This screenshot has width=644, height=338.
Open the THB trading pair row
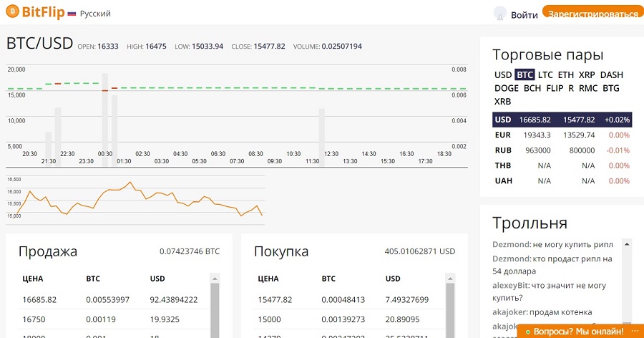coord(562,165)
